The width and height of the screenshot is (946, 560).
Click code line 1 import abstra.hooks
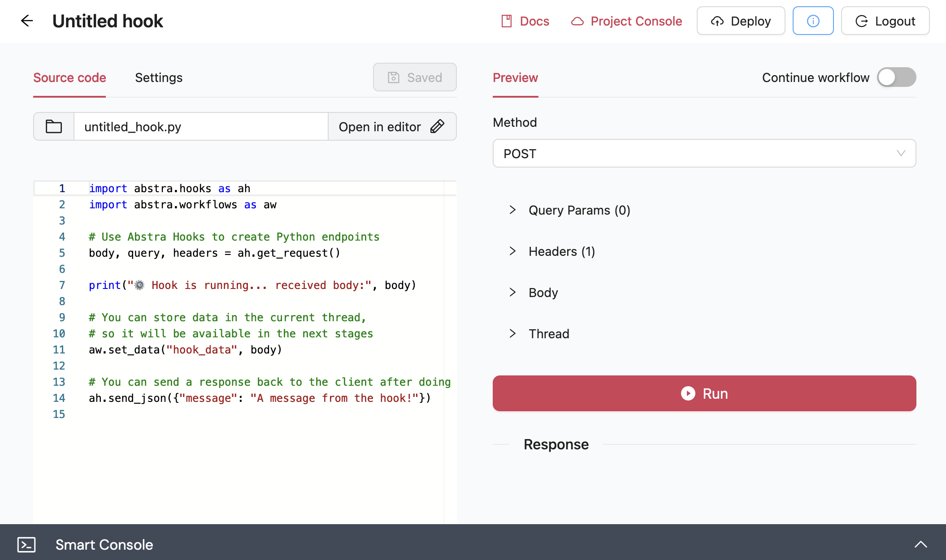tap(169, 189)
